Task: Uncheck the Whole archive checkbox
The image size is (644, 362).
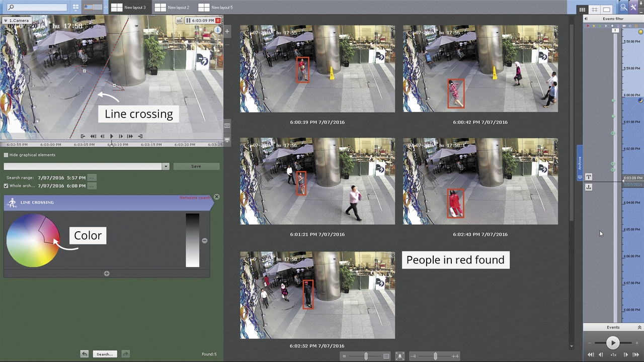Action: coord(6,186)
